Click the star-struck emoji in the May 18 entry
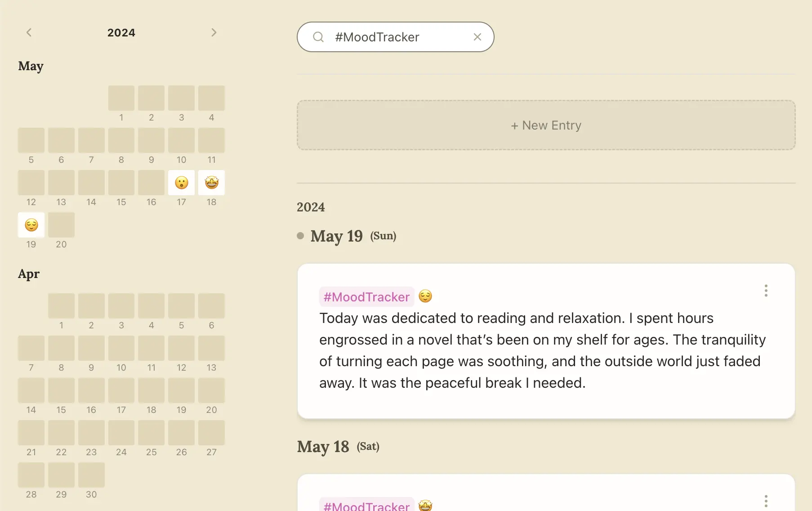Screen dimensions: 812x511 coord(425,506)
